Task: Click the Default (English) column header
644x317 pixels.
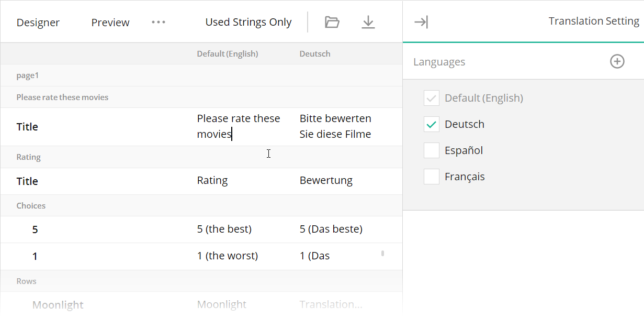Action: tap(228, 53)
